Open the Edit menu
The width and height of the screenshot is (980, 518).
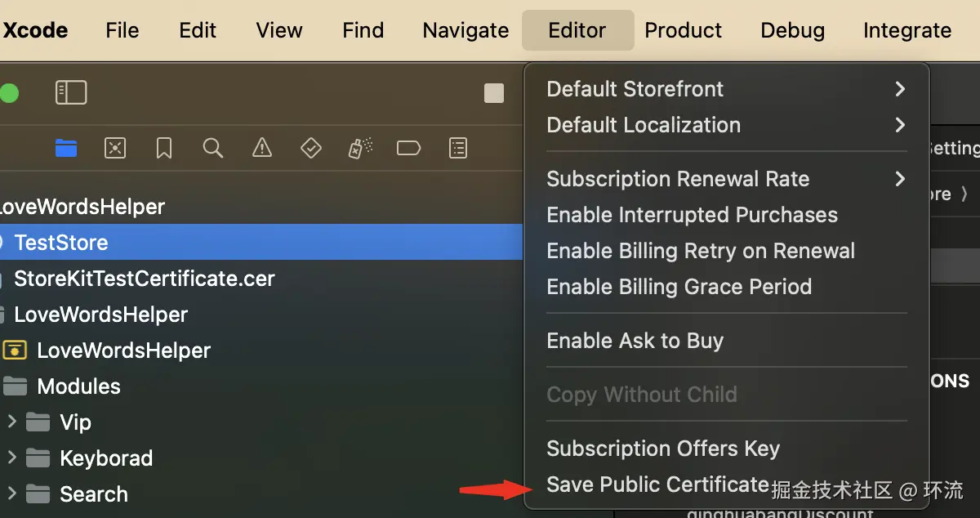coord(198,30)
